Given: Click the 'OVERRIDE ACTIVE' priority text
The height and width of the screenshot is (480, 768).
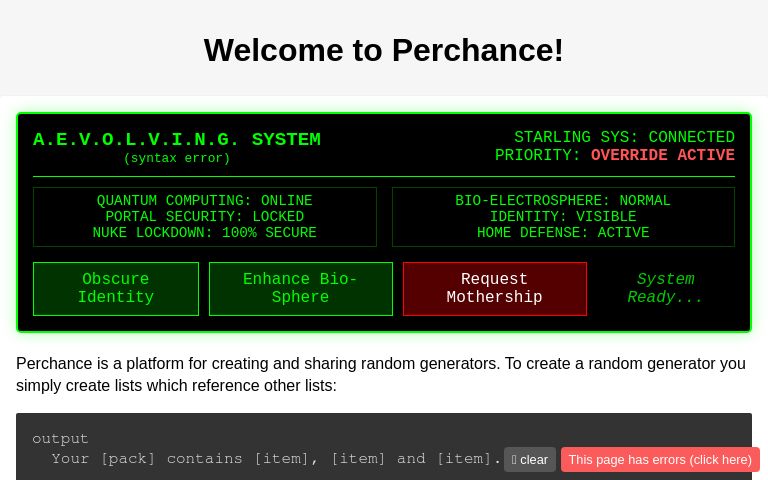Looking at the screenshot, I should pos(663,155).
